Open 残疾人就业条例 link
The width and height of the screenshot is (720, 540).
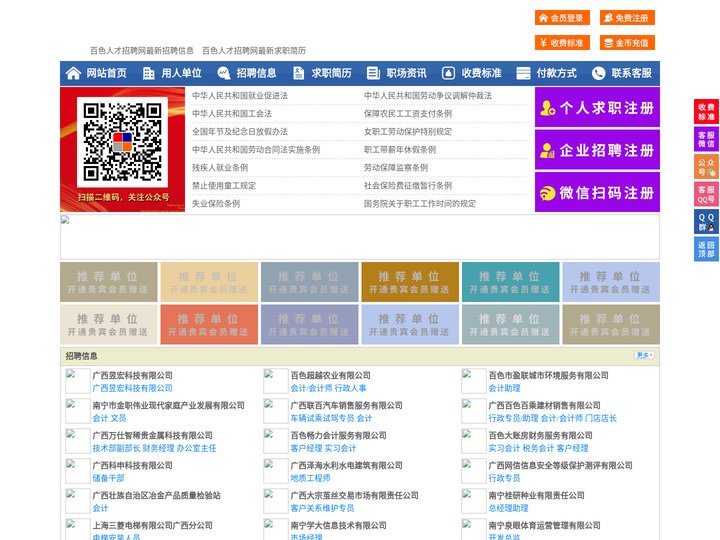pyautogui.click(x=220, y=168)
